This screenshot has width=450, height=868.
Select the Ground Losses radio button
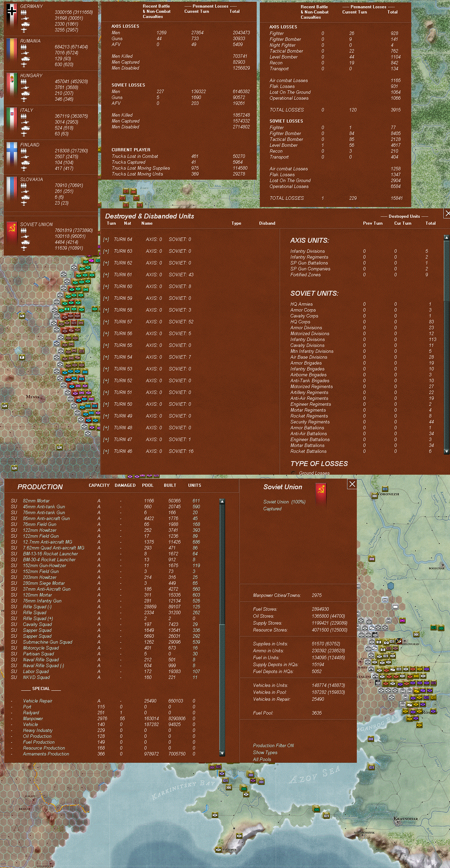(293, 473)
